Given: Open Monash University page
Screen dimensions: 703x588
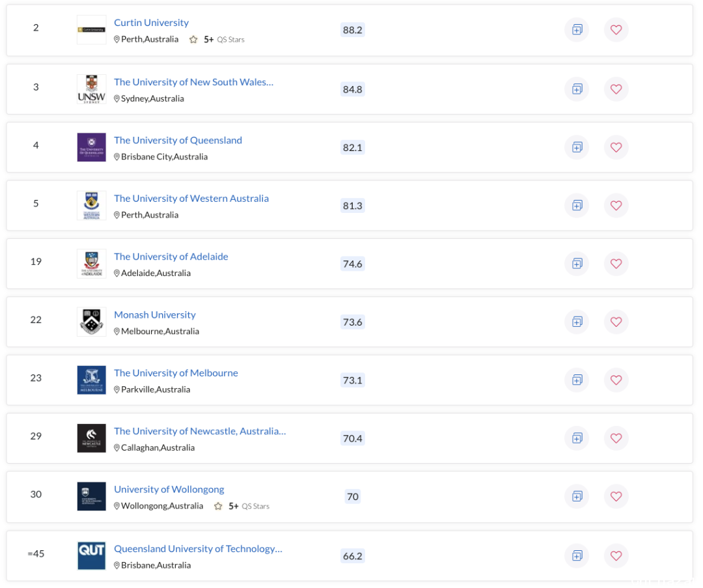Looking at the screenshot, I should coord(155,315).
